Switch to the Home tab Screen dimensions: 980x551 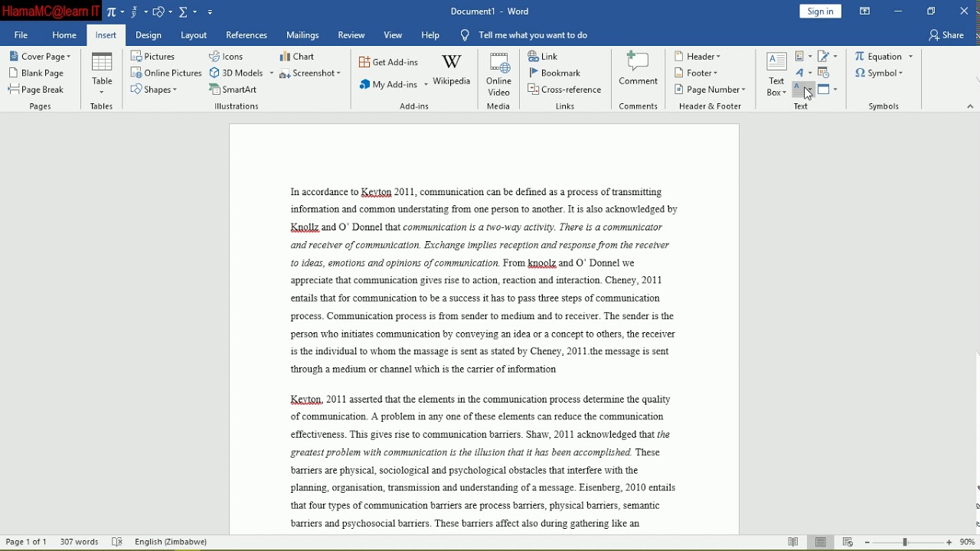(x=64, y=35)
